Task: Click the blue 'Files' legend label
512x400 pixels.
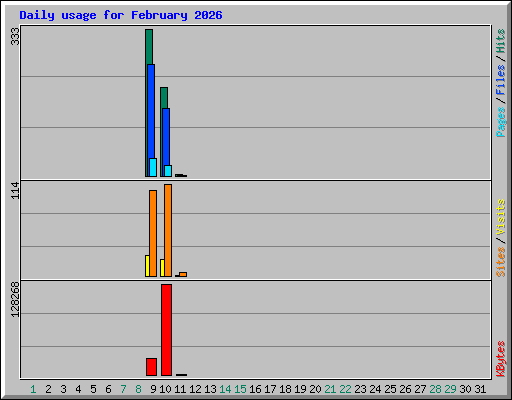Action: tap(501, 80)
